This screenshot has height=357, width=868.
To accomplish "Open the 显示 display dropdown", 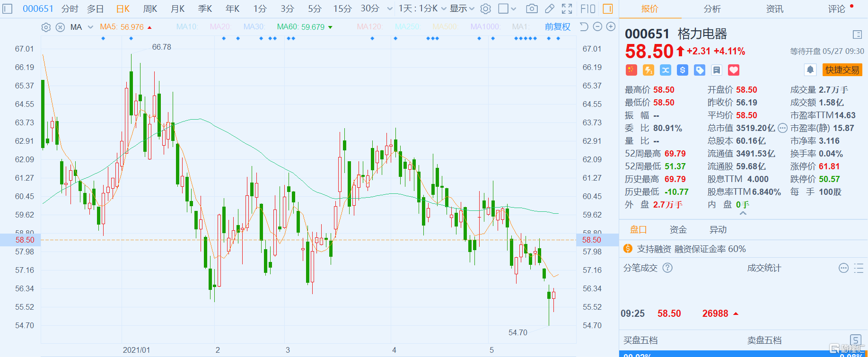I will (x=462, y=9).
